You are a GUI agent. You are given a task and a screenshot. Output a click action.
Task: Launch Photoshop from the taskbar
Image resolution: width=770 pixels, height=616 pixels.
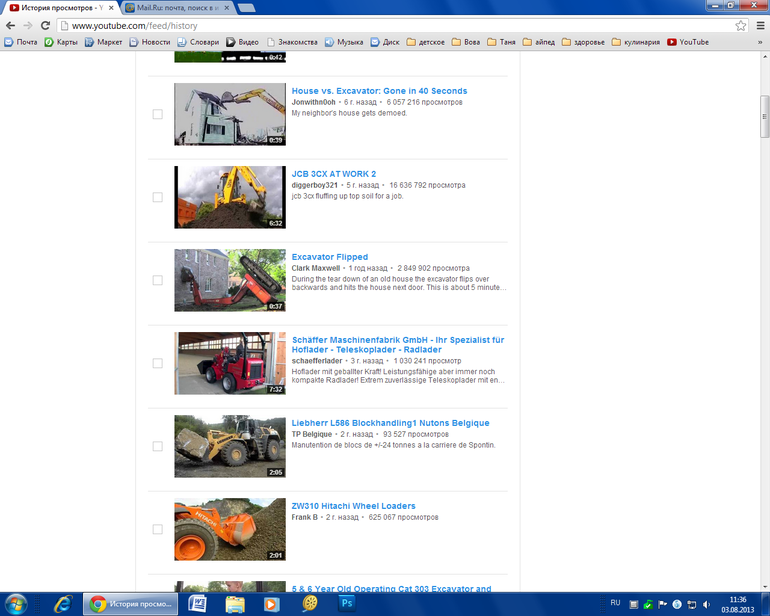(347, 603)
